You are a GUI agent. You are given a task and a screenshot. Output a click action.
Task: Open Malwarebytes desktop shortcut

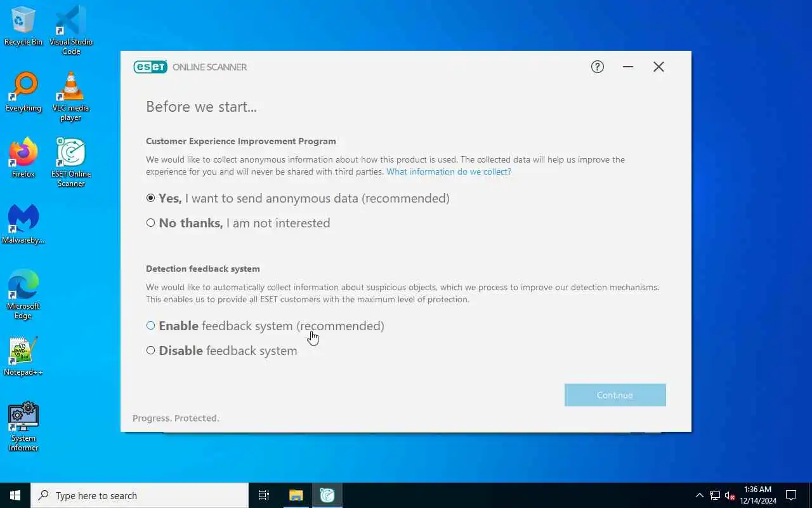coord(23,225)
